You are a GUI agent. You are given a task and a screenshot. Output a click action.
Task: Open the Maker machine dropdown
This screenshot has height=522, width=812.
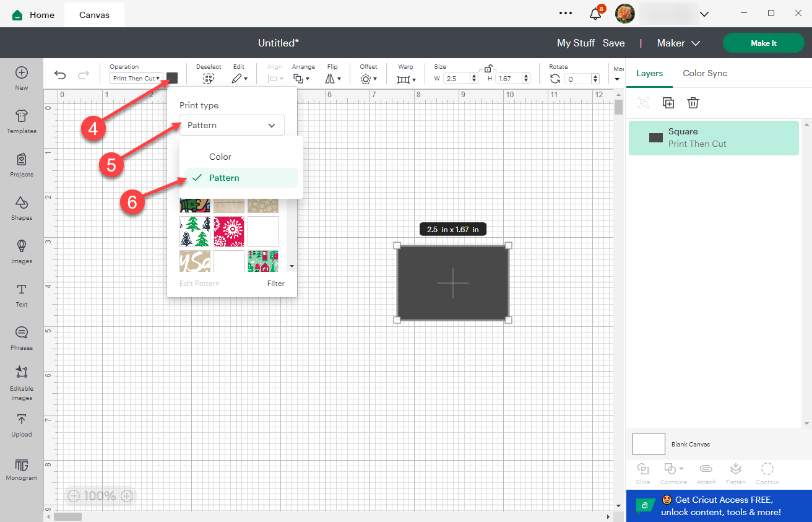pyautogui.click(x=678, y=43)
